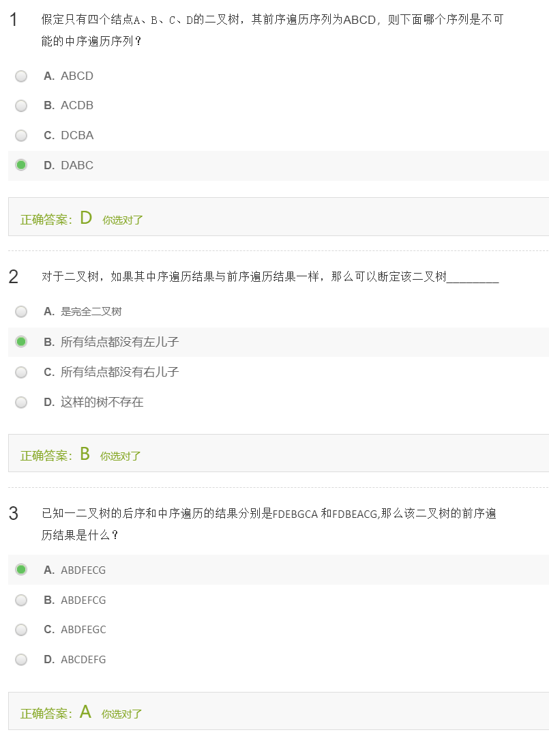Click selected radio D. DABC in question 1
The image size is (549, 756).
point(21,165)
